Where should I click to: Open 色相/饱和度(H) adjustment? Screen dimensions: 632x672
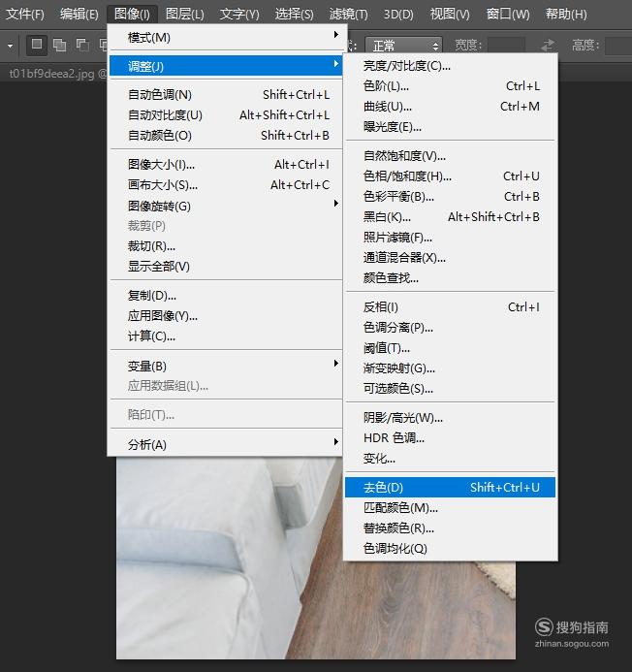pos(450,176)
